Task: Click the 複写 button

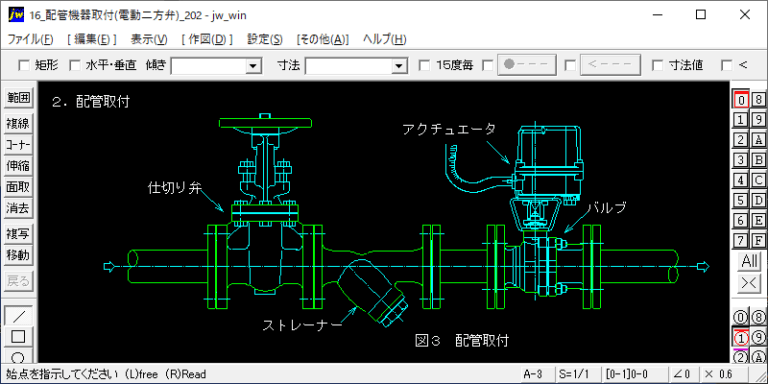Action: point(19,234)
